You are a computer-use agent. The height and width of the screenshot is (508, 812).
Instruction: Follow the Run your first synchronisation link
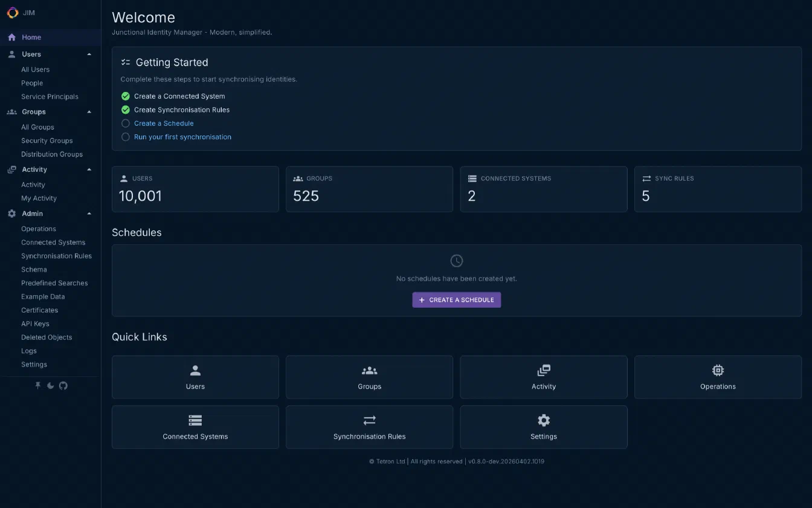pos(182,137)
